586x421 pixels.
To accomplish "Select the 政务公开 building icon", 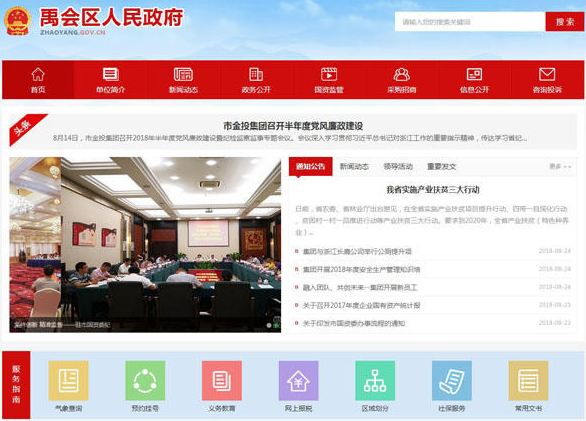I will 256,74.
